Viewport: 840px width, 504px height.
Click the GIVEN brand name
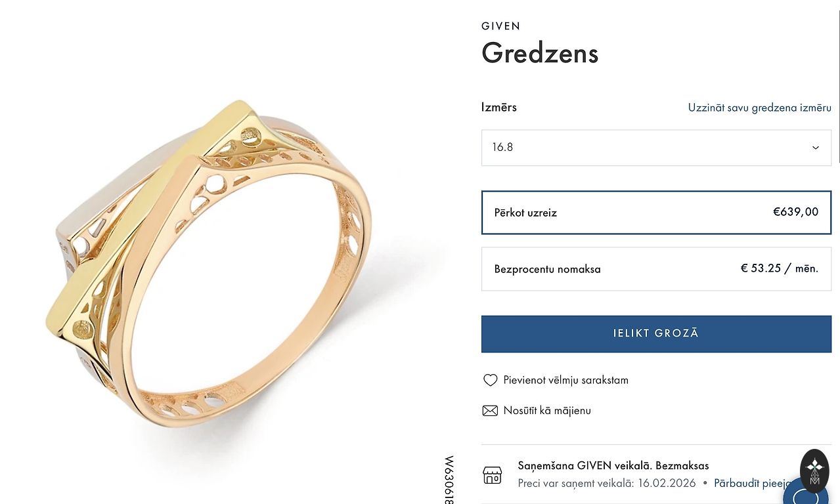point(500,26)
